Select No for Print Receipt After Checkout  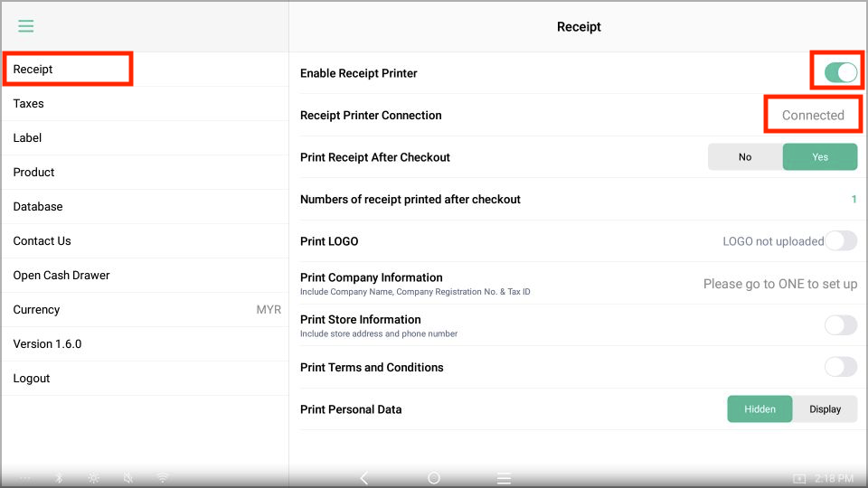click(x=745, y=157)
